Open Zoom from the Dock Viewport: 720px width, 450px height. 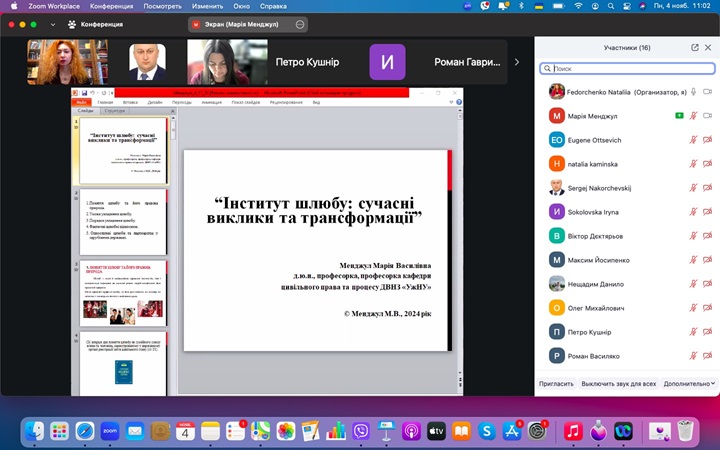(x=110, y=431)
